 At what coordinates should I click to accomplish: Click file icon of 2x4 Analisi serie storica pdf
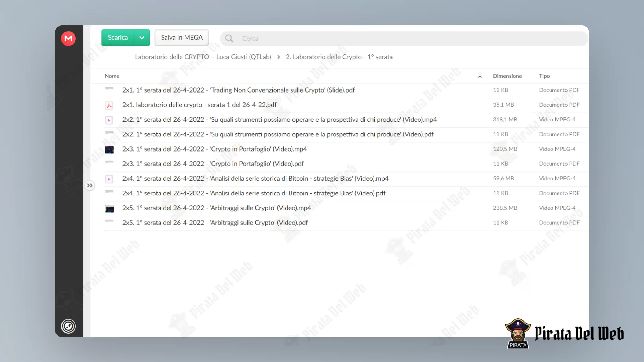point(109,191)
